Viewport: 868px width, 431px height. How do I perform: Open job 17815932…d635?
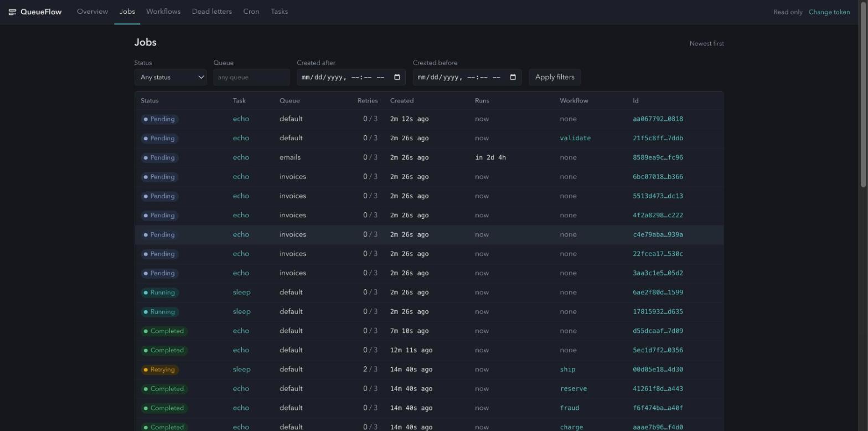[658, 312]
